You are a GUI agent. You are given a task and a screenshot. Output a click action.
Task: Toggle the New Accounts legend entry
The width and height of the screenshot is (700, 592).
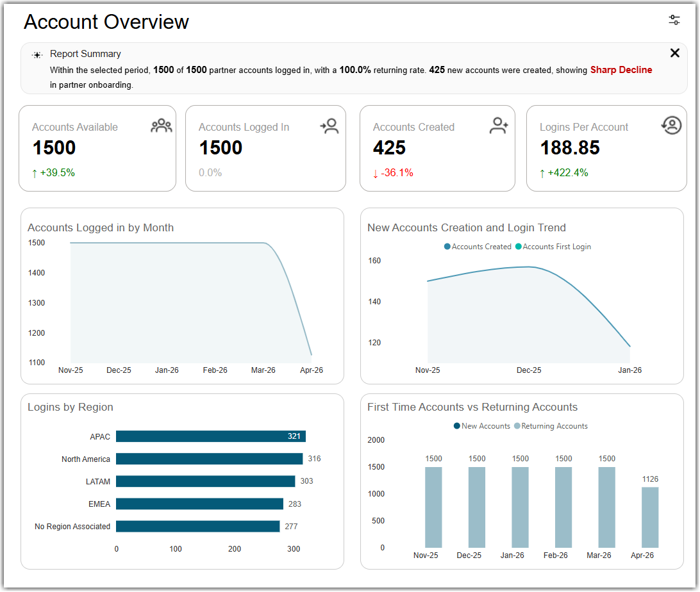click(x=481, y=426)
